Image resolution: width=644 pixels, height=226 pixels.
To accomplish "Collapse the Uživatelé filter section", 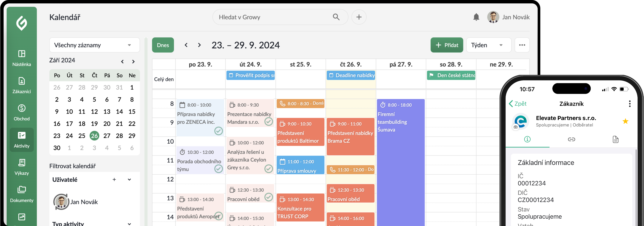I will (x=129, y=180).
